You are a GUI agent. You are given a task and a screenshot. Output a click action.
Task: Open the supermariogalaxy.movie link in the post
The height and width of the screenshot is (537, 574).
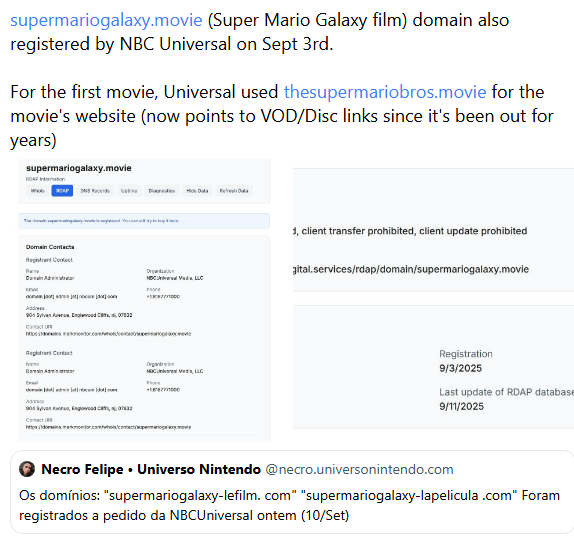click(106, 20)
